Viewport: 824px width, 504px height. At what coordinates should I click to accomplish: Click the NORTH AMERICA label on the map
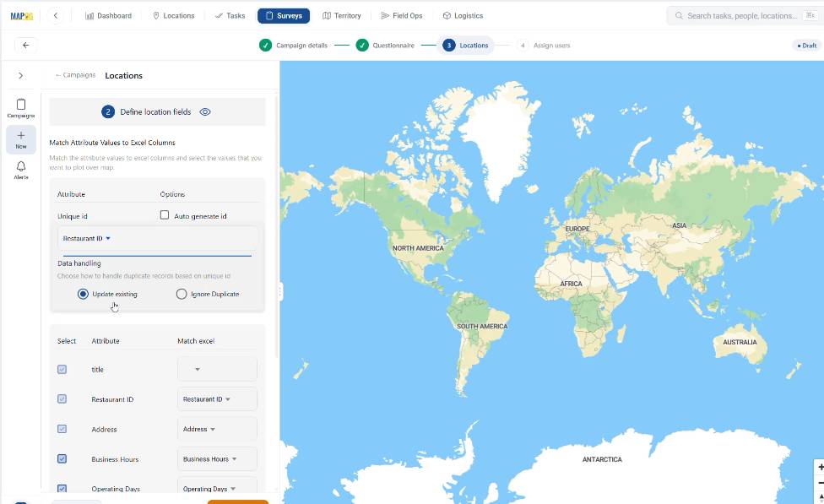coord(418,248)
